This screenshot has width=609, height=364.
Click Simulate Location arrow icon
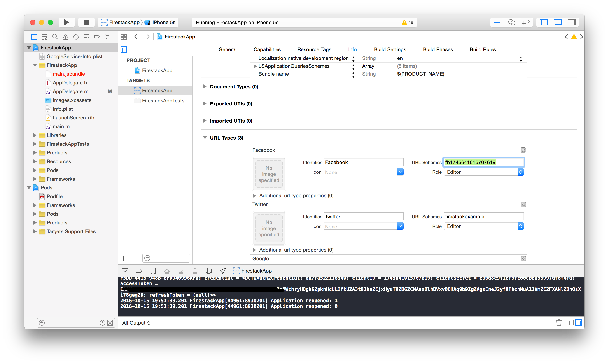point(223,271)
